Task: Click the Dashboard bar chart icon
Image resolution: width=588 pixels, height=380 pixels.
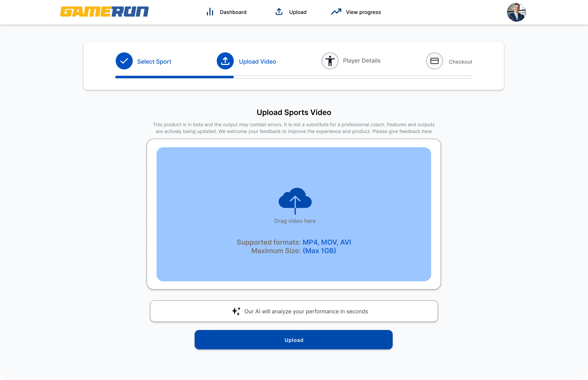Action: (210, 12)
